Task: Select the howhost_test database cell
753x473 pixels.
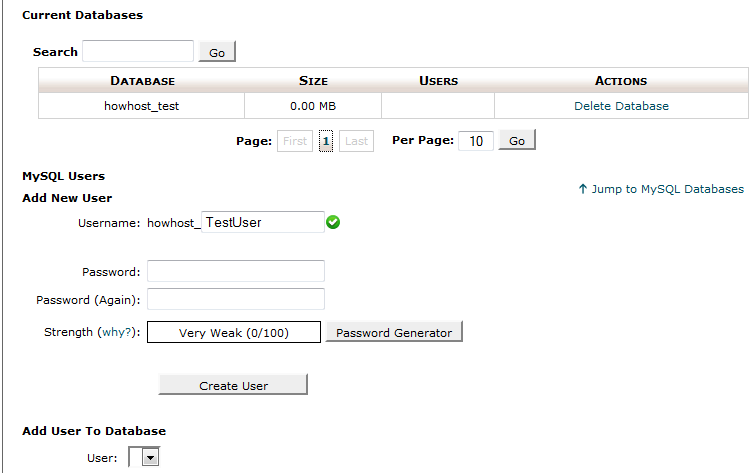Action: (x=142, y=106)
